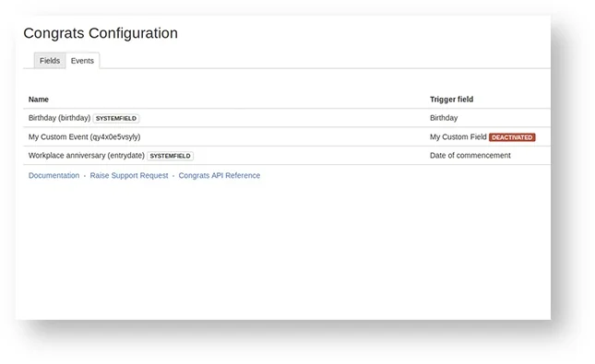
Task: Click the Birthday trigger field value
Action: pos(444,118)
